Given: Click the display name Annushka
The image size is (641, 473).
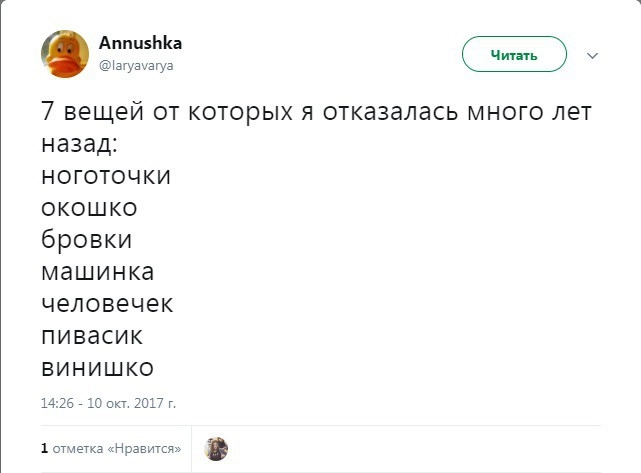Looking at the screenshot, I should pyautogui.click(x=140, y=44).
